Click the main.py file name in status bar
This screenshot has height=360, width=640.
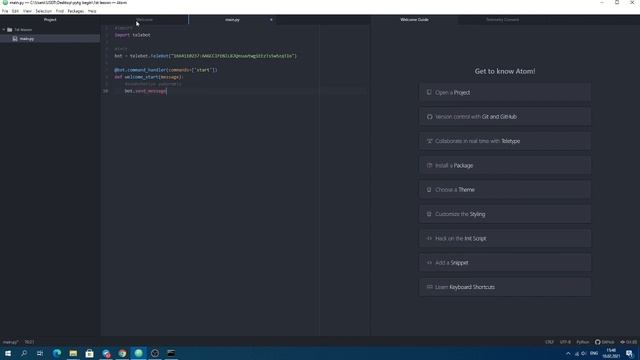[11, 342]
